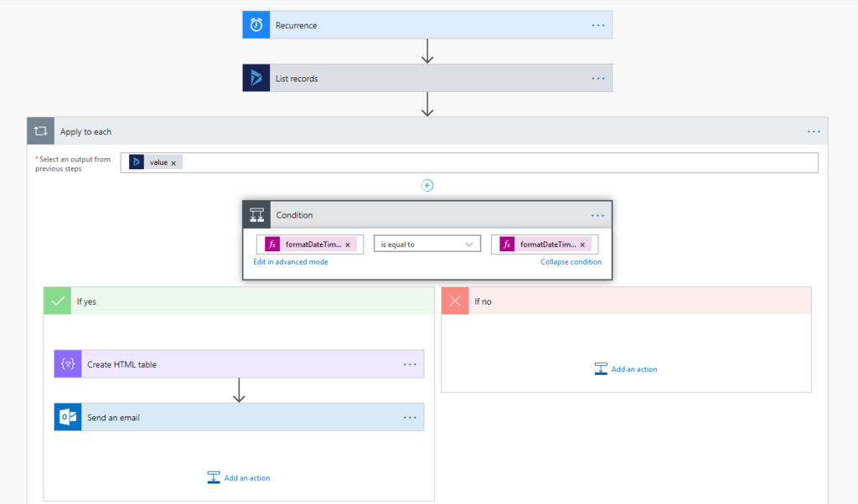Click the Apply to each loop icon
858x504 pixels.
pos(39,131)
